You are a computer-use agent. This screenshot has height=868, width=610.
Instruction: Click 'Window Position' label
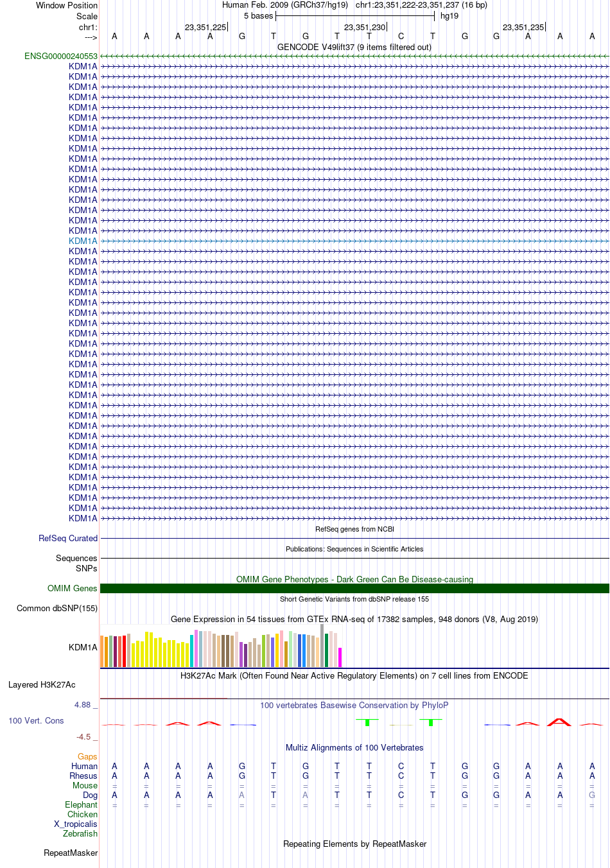(67, 6)
